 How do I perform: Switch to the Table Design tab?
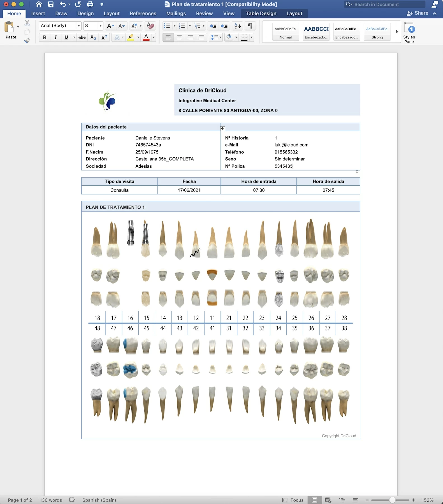click(x=261, y=13)
